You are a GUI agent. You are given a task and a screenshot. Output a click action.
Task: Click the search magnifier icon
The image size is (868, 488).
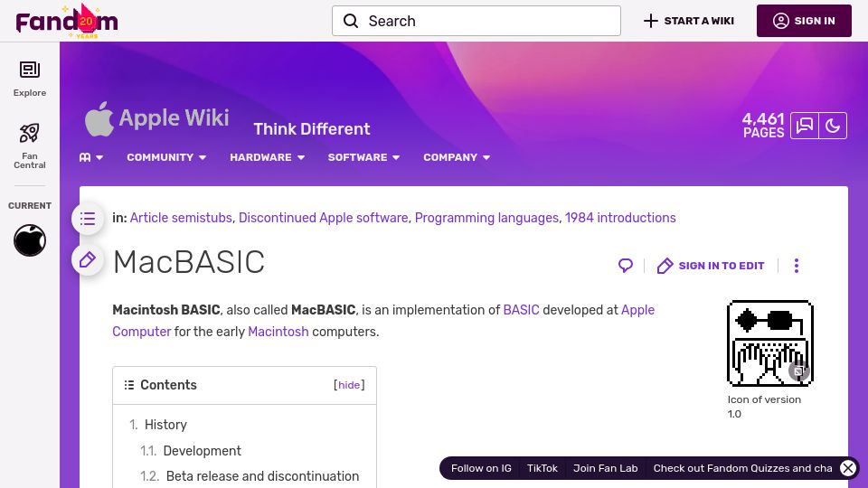(x=351, y=21)
